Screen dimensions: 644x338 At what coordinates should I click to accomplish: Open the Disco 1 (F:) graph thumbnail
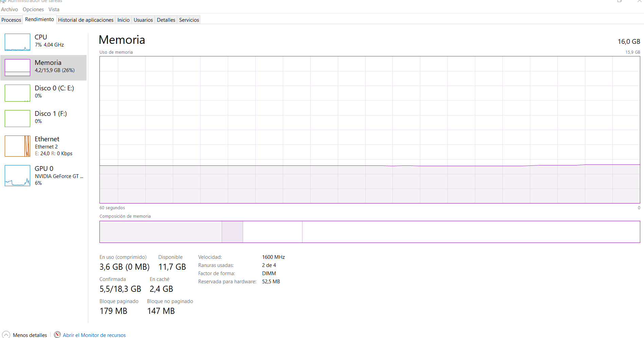click(17, 119)
